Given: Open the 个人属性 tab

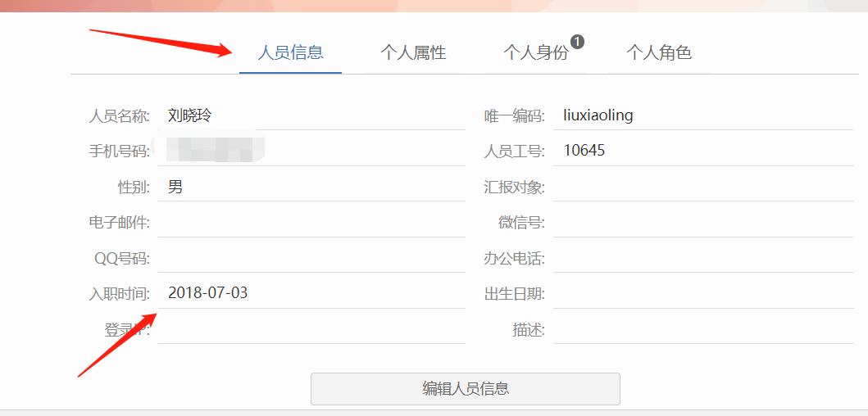Looking at the screenshot, I should click(x=413, y=53).
